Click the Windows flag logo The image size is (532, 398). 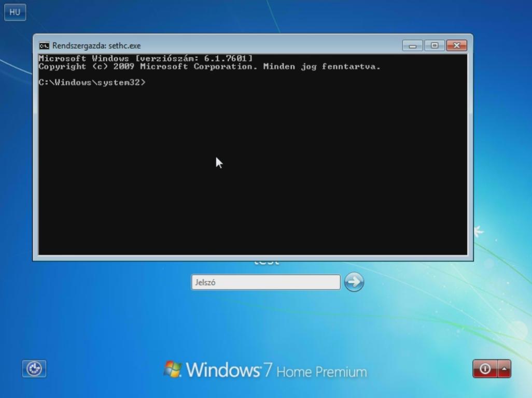pos(173,369)
